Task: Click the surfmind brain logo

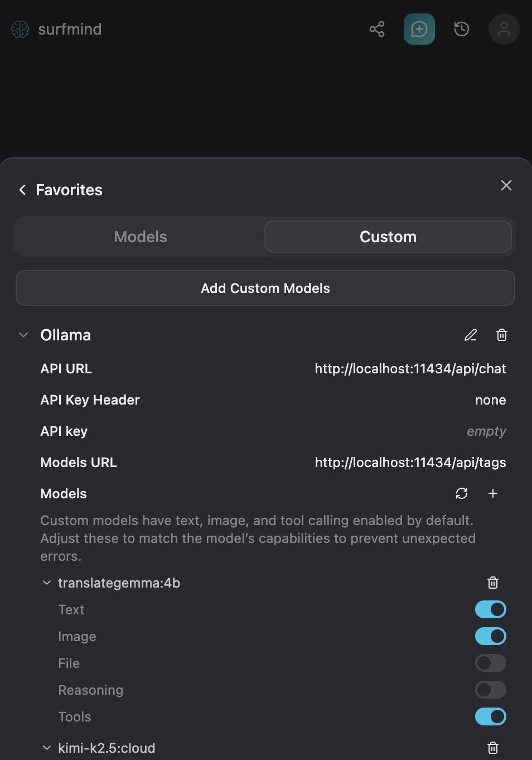Action: (20, 28)
